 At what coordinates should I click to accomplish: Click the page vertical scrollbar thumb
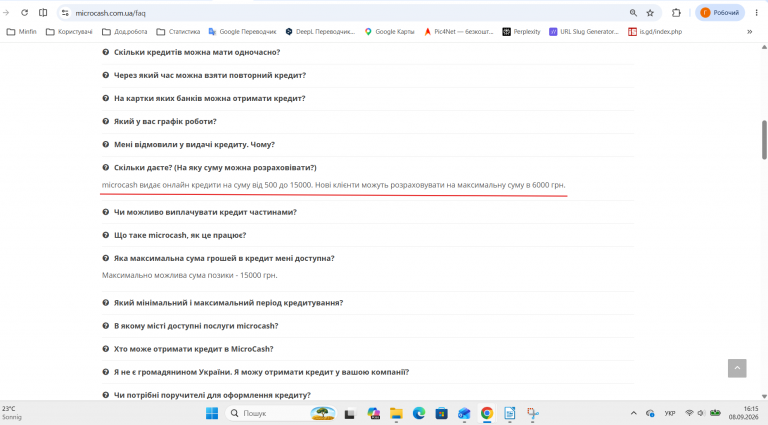coord(764,140)
